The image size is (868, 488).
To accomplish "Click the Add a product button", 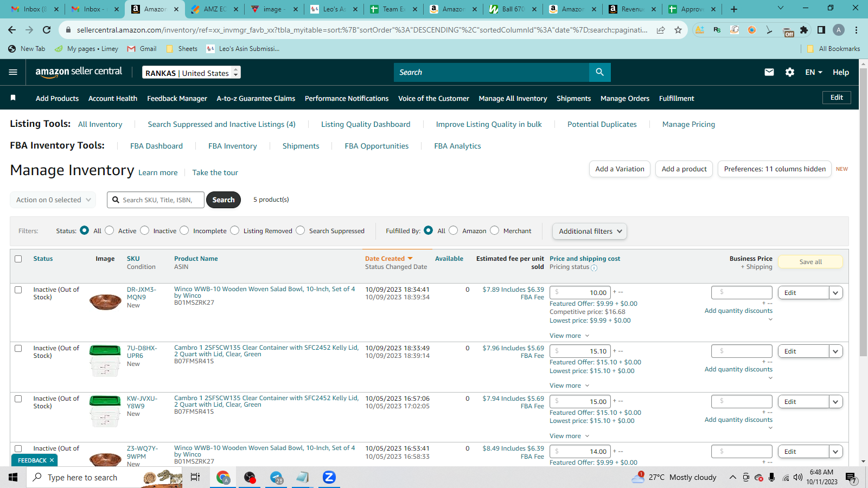I will click(x=684, y=169).
